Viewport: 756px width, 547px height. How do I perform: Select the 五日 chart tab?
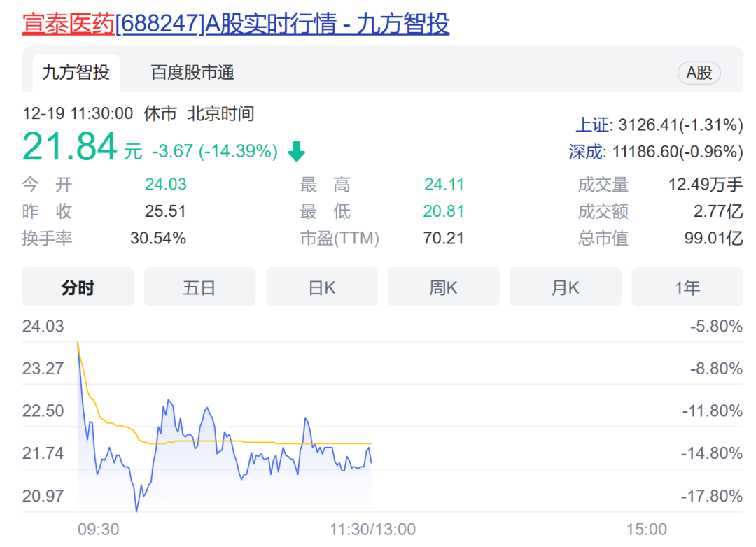click(199, 287)
